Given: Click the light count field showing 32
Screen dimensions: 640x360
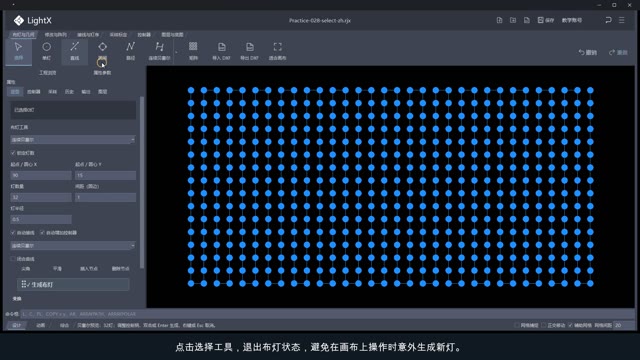Looking at the screenshot, I should 41,197.
